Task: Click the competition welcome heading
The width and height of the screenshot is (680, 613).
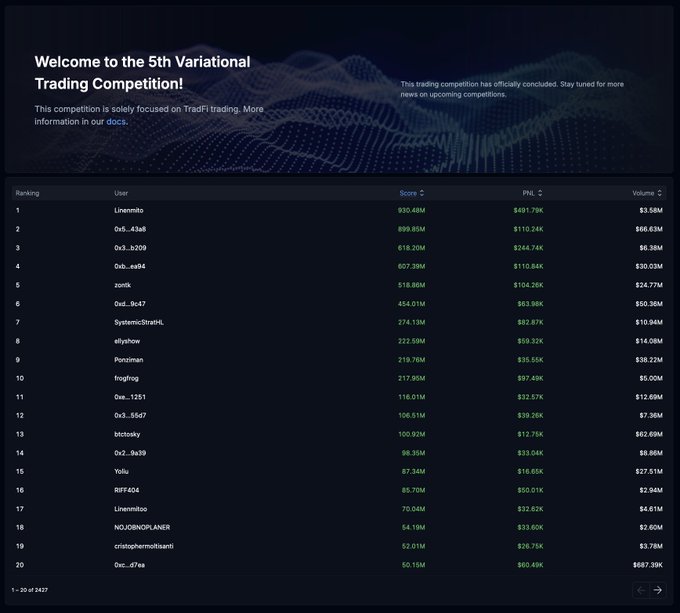Action: (143, 73)
